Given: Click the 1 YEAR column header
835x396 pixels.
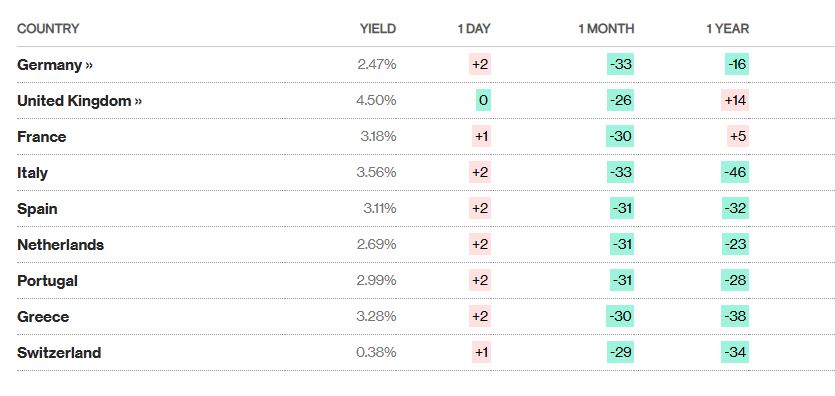Looking at the screenshot, I should point(727,29).
